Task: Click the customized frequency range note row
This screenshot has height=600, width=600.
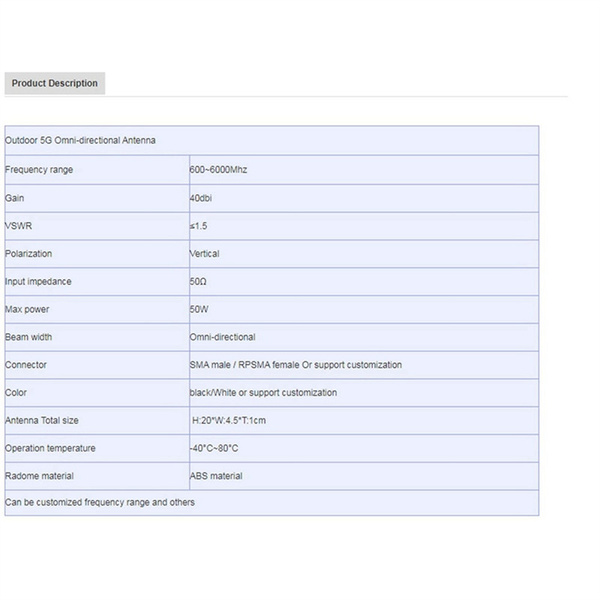Action: pyautogui.click(x=100, y=502)
